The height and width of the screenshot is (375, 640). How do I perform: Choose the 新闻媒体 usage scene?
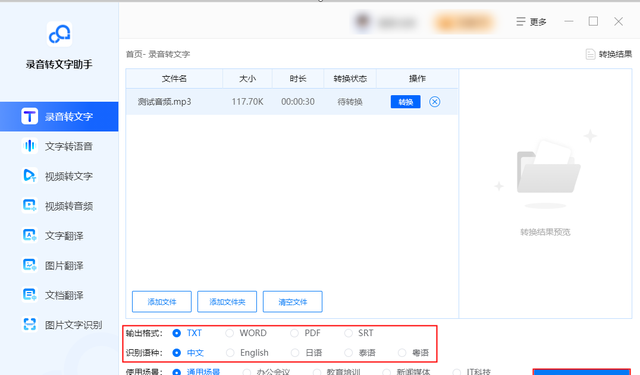point(406,372)
